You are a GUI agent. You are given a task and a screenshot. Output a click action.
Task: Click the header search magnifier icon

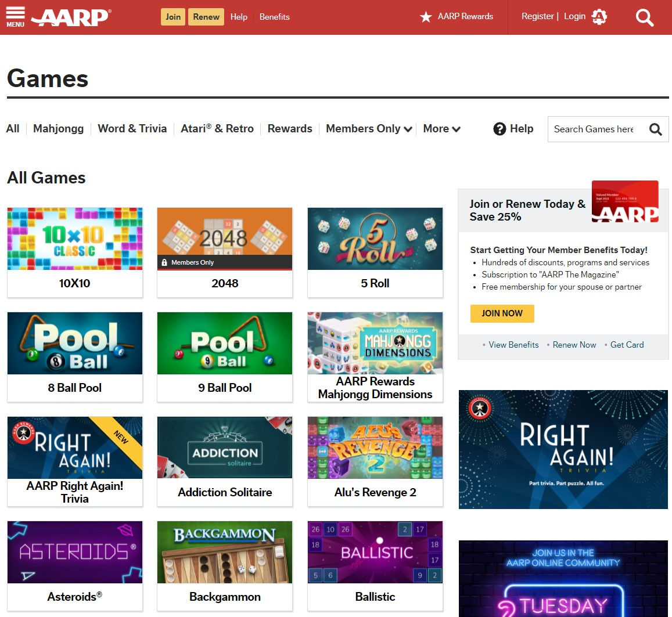644,17
